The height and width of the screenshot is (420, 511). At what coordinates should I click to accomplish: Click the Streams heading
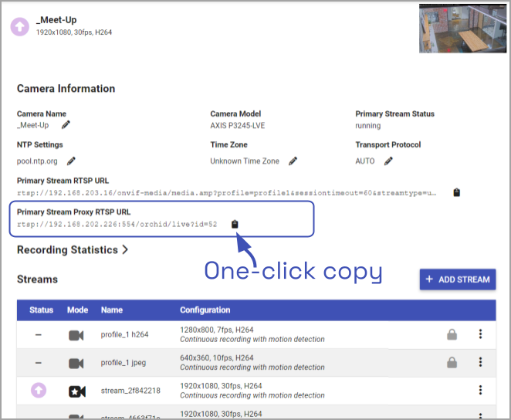point(37,279)
